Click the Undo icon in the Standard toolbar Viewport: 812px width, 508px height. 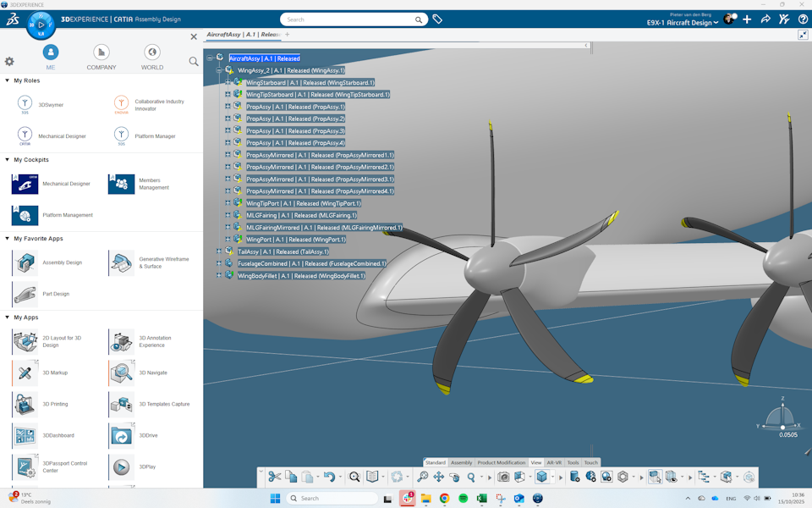pos(330,477)
